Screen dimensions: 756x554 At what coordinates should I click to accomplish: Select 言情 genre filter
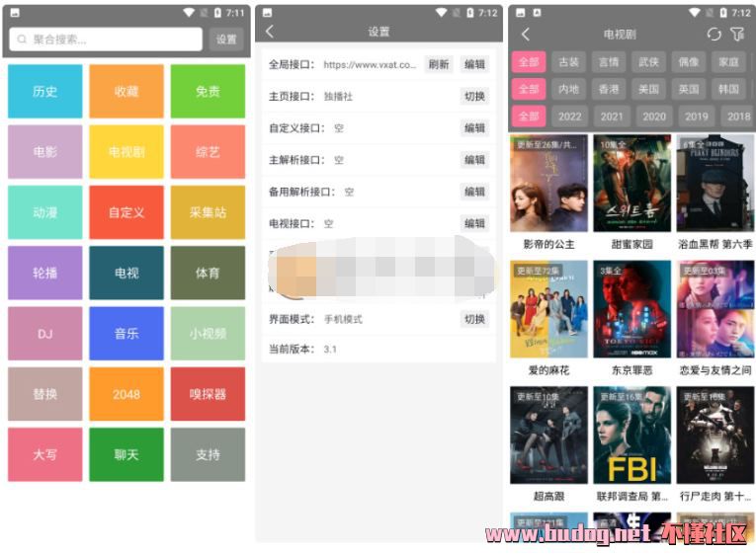coord(609,62)
